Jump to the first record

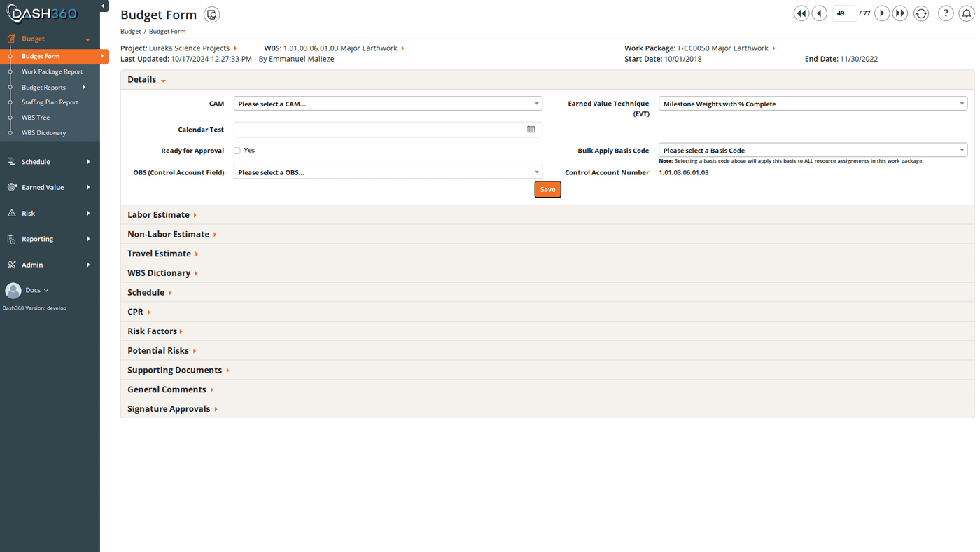[x=801, y=13]
